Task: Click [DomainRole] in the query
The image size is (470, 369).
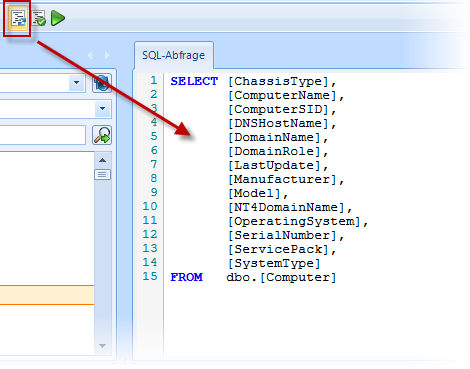Action: click(275, 151)
